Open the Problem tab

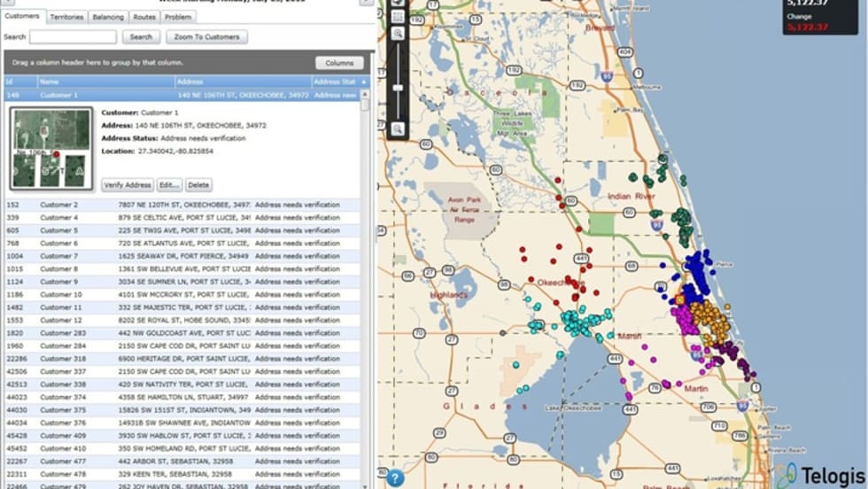point(177,17)
